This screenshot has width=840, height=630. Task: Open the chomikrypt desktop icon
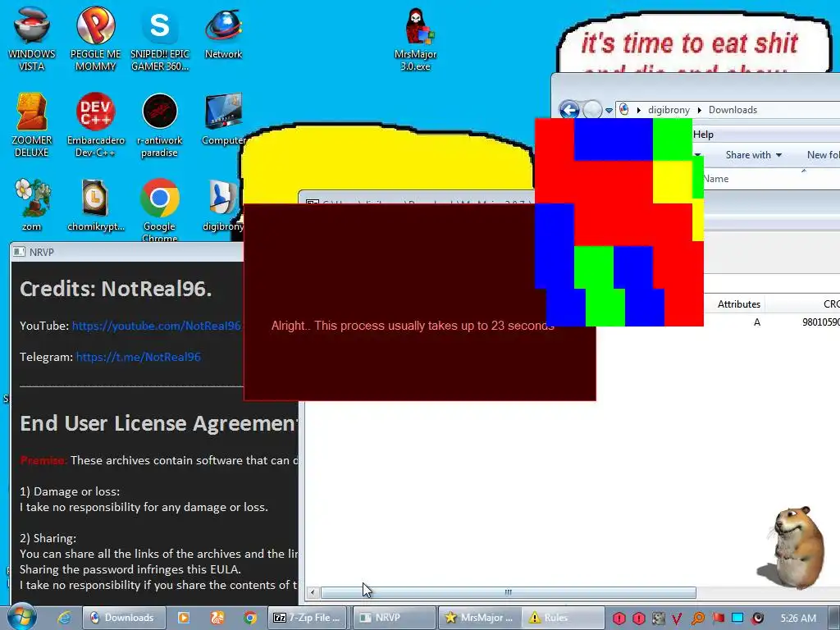(95, 205)
